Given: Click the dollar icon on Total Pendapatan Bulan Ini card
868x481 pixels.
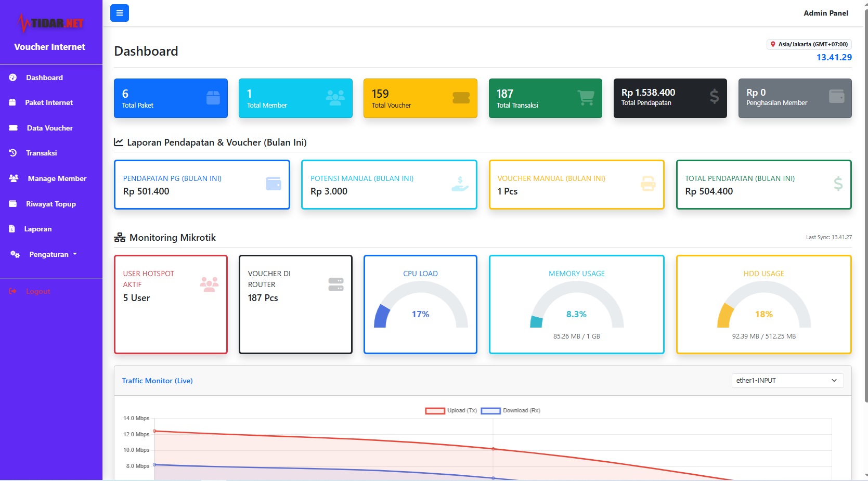Looking at the screenshot, I should click(838, 183).
